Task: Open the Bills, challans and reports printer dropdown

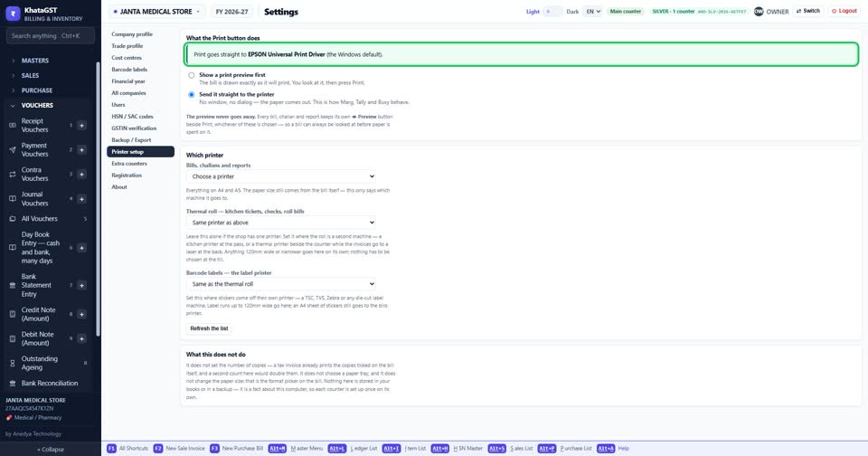Action: pyautogui.click(x=281, y=176)
